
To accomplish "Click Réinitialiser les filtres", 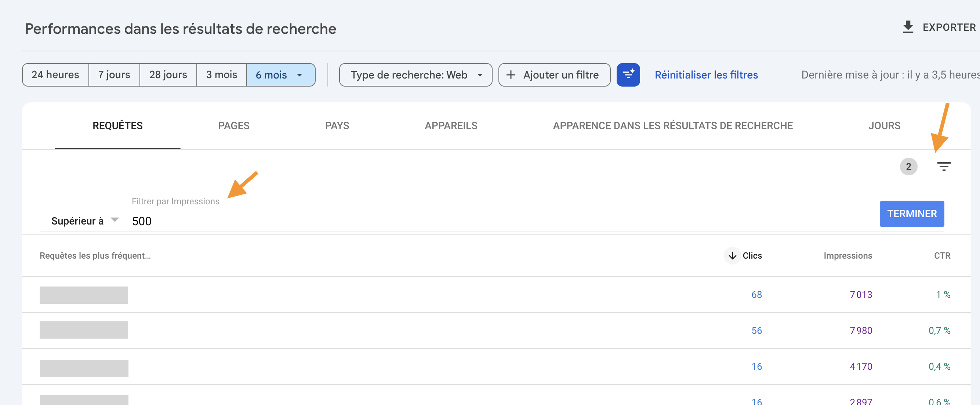I will pos(706,75).
